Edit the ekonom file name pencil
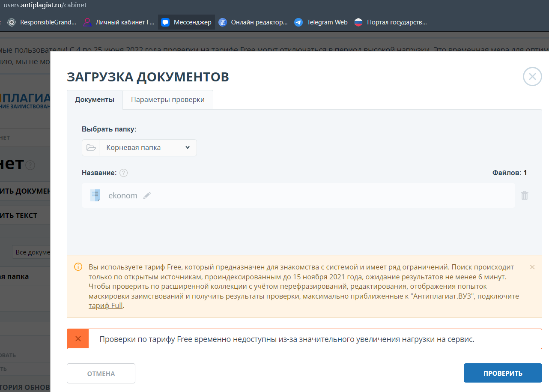The image size is (549, 392). click(x=147, y=195)
